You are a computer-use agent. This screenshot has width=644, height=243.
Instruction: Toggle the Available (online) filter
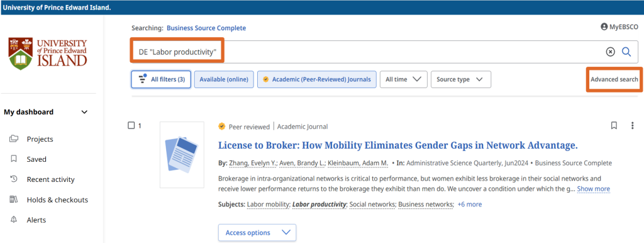click(224, 79)
